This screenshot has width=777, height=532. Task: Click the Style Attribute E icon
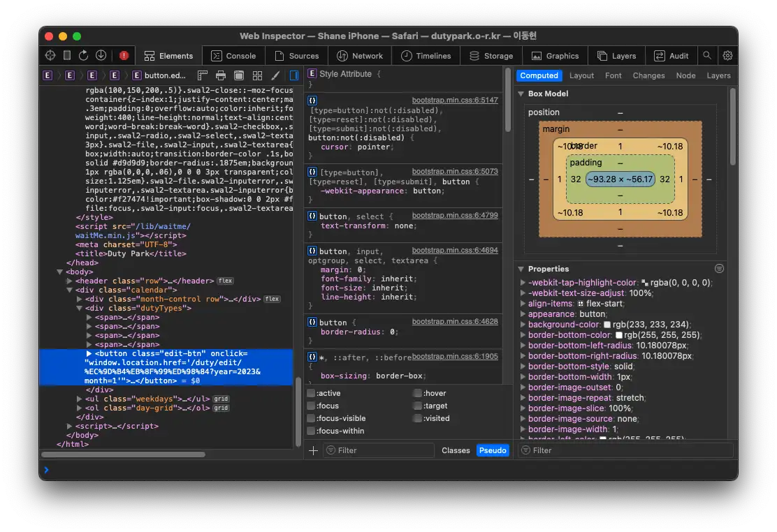coord(312,74)
